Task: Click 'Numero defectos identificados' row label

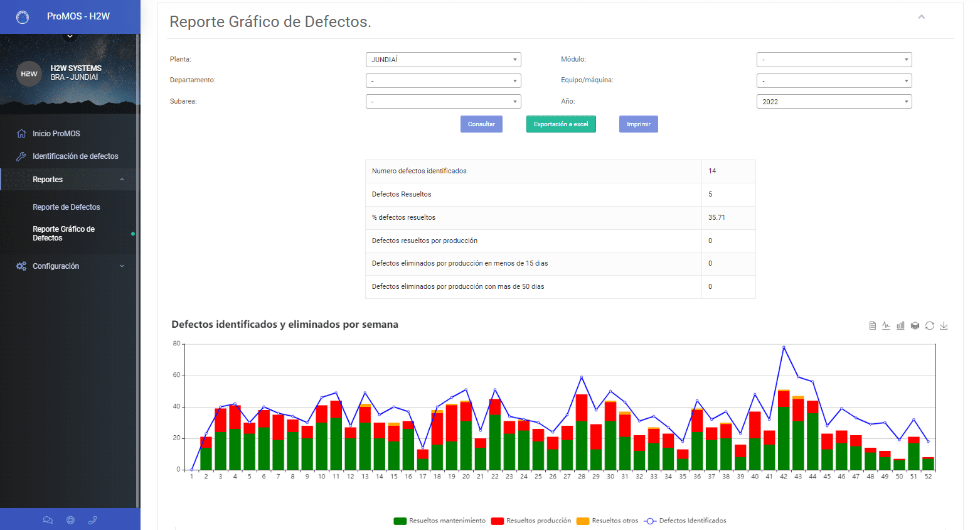Action: click(x=419, y=171)
